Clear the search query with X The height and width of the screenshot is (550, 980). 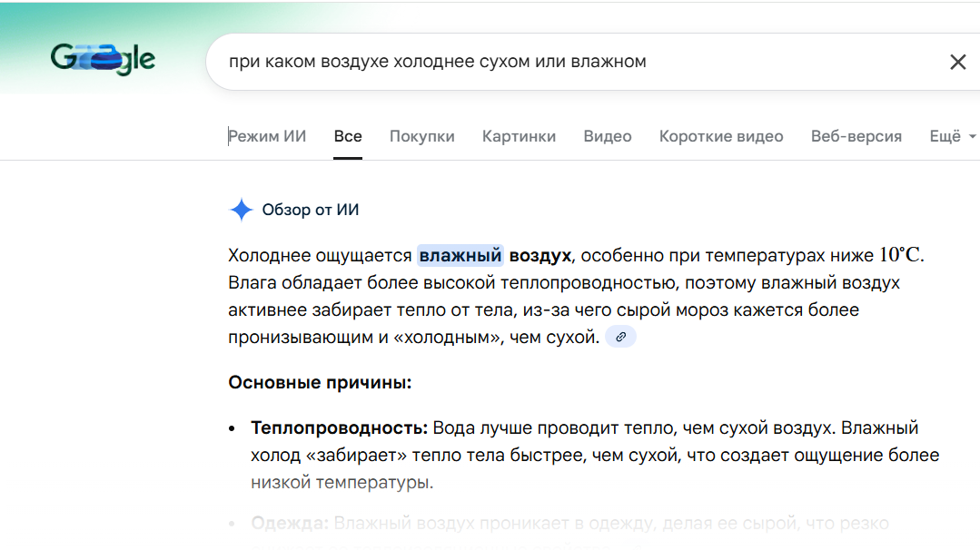point(957,62)
